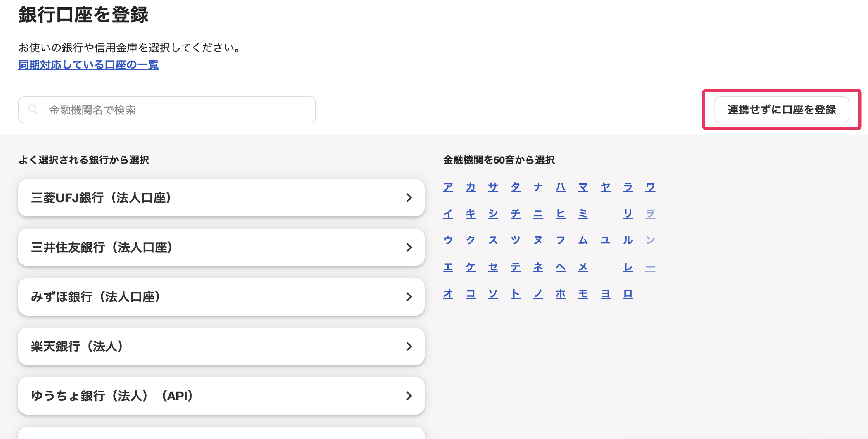Filter institutions by タ
This screenshot has height=439, width=868.
click(x=516, y=187)
